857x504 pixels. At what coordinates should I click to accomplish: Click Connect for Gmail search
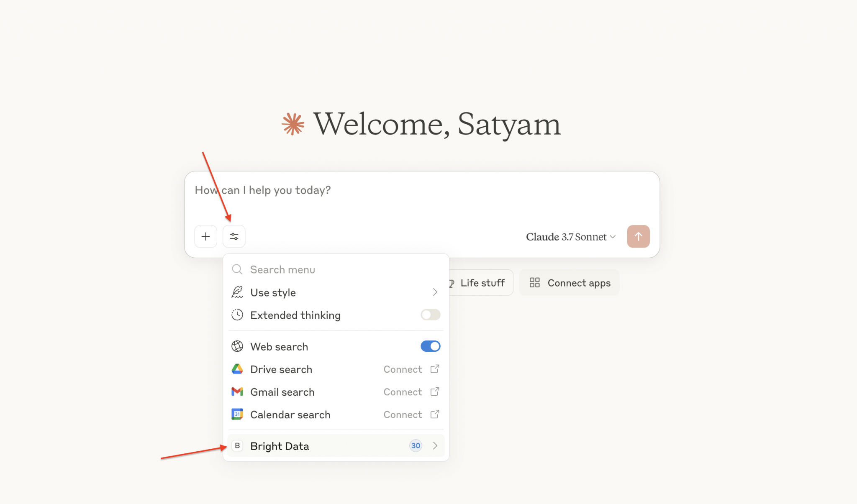pos(403,392)
